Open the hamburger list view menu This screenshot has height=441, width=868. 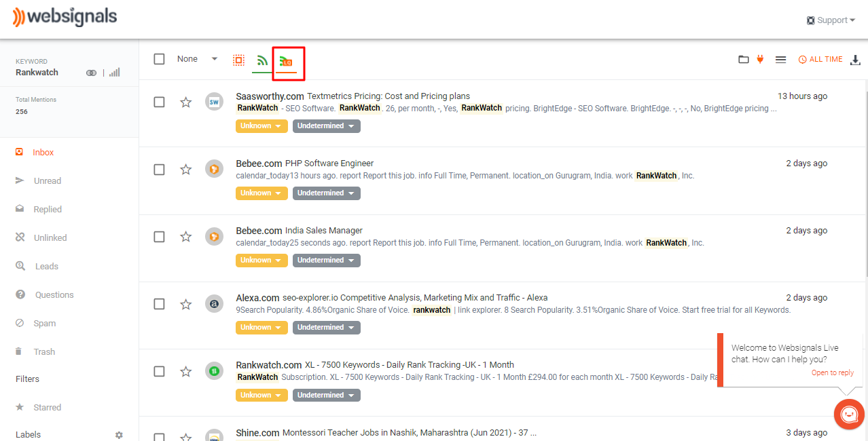pyautogui.click(x=781, y=60)
